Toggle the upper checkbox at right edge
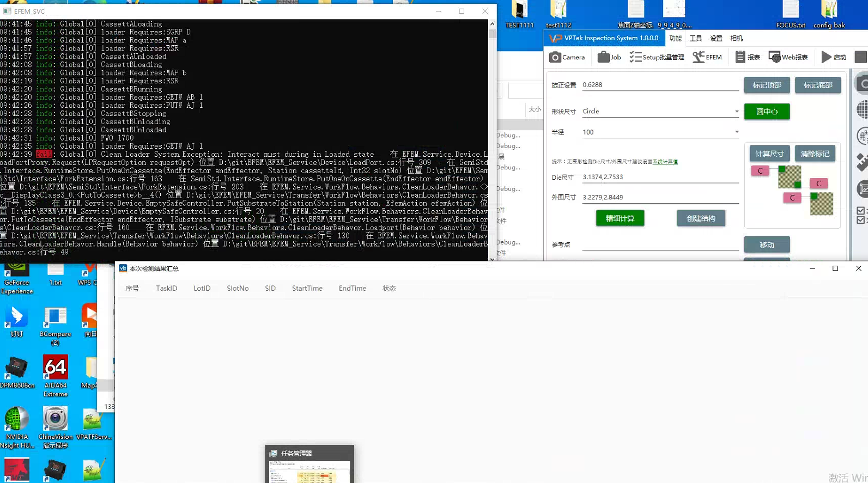Screen dimensions: 868x483 (x=860, y=211)
